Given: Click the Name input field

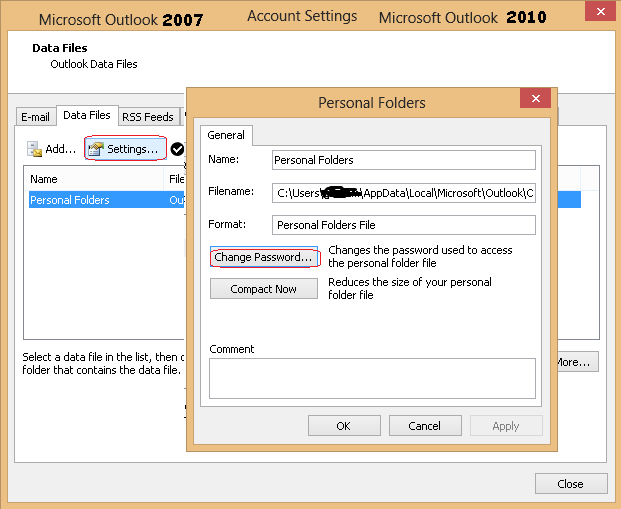Looking at the screenshot, I should pos(404,160).
